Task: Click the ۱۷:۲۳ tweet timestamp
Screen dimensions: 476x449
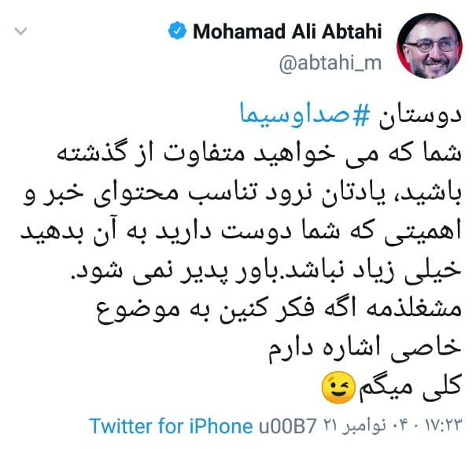Action: pos(443,426)
